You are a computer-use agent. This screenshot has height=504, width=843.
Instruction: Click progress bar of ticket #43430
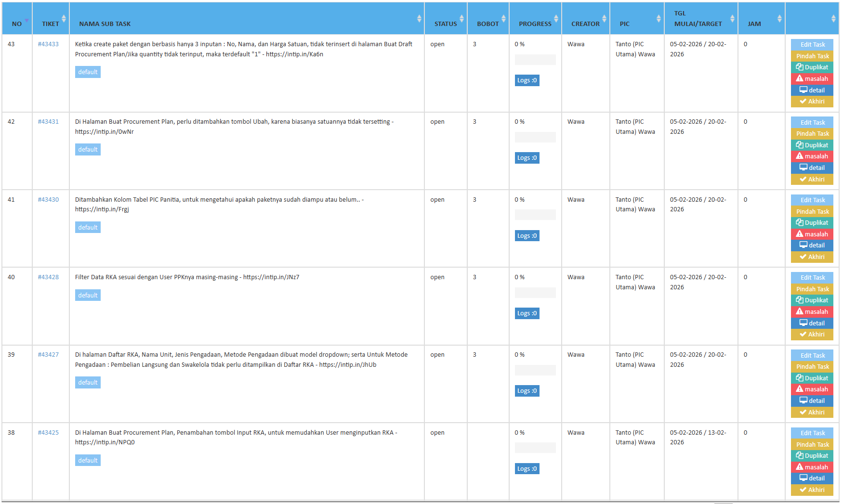535,215
